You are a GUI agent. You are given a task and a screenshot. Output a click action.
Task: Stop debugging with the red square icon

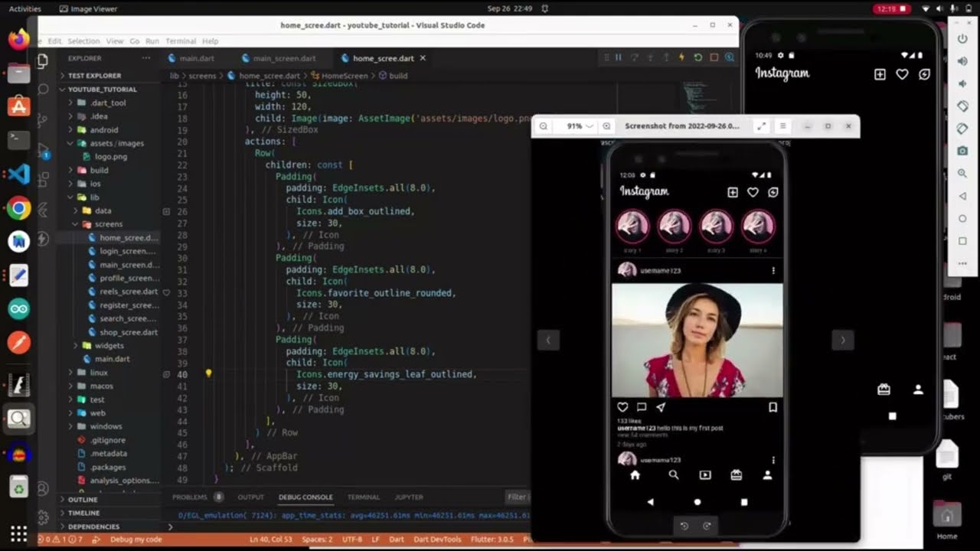click(x=714, y=57)
